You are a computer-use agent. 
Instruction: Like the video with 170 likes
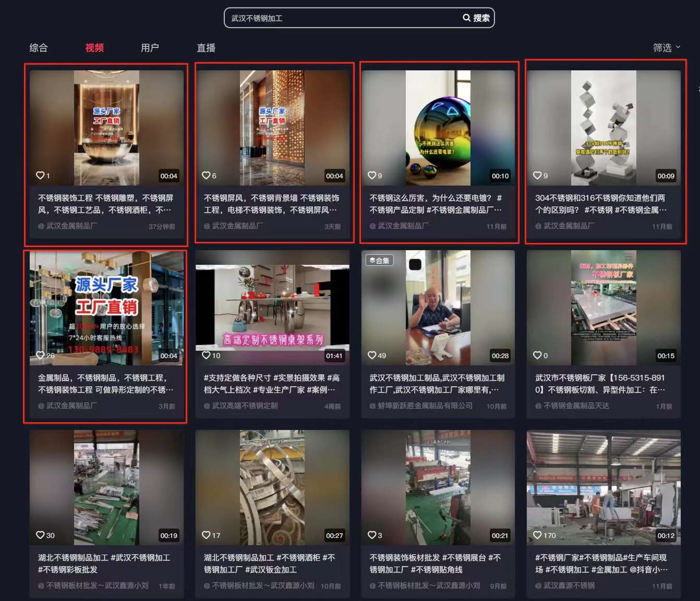(x=537, y=535)
